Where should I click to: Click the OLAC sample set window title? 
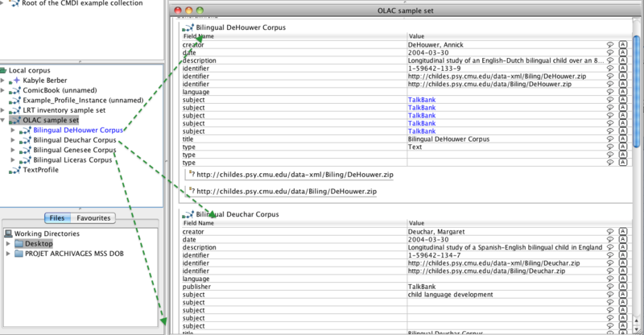[406, 10]
